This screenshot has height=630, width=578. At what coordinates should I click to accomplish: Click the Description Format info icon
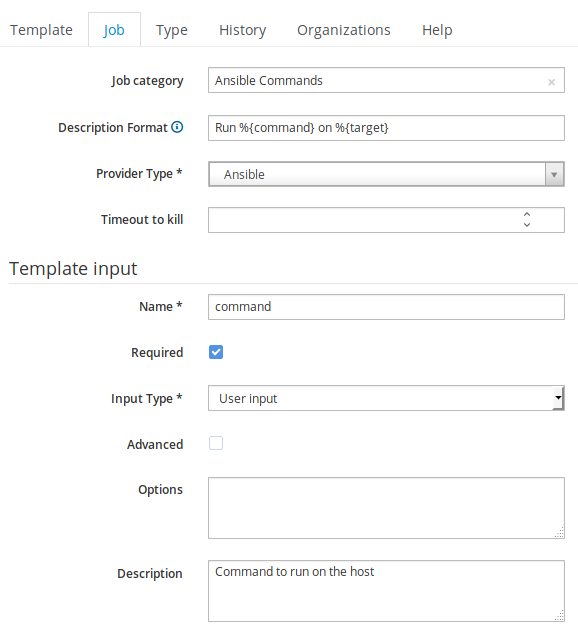coord(177,127)
